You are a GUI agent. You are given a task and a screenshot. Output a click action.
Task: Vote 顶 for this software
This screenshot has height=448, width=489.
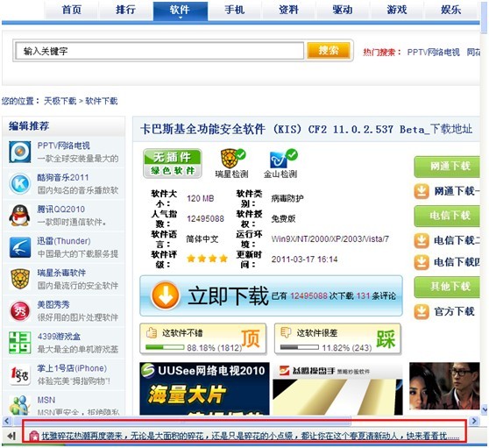251,338
